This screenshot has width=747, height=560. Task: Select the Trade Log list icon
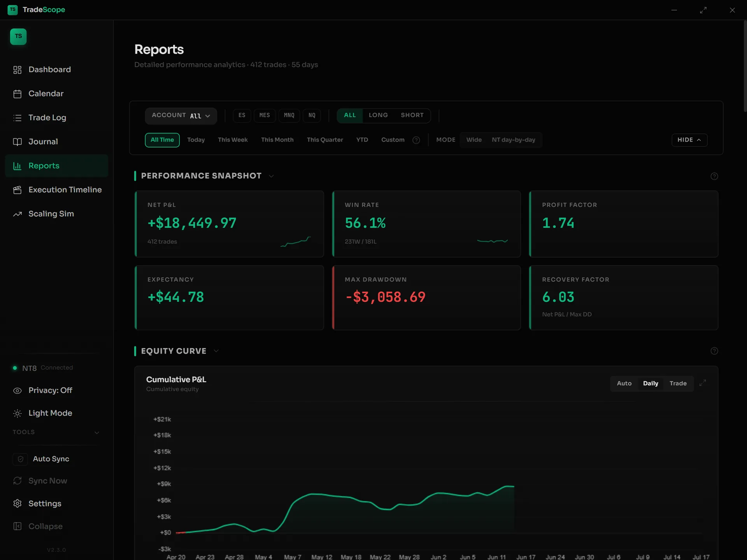pyautogui.click(x=17, y=118)
